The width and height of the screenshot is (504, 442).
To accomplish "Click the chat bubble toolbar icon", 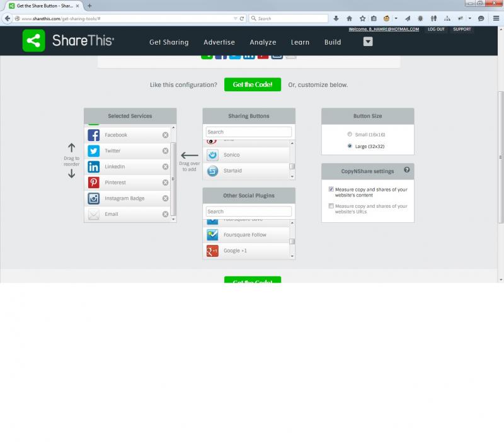I will coord(481,18).
